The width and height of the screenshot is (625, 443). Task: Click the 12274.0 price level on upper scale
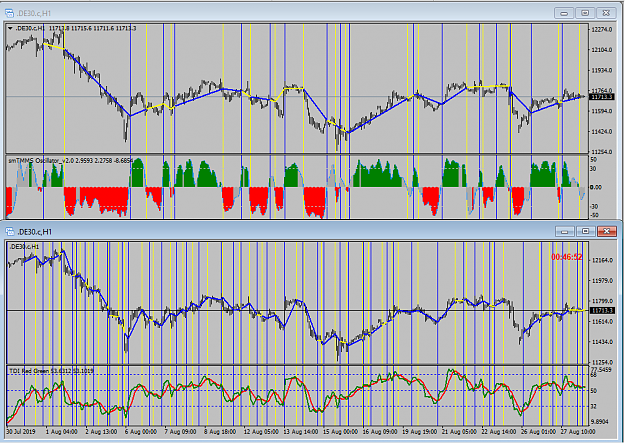[x=602, y=30]
